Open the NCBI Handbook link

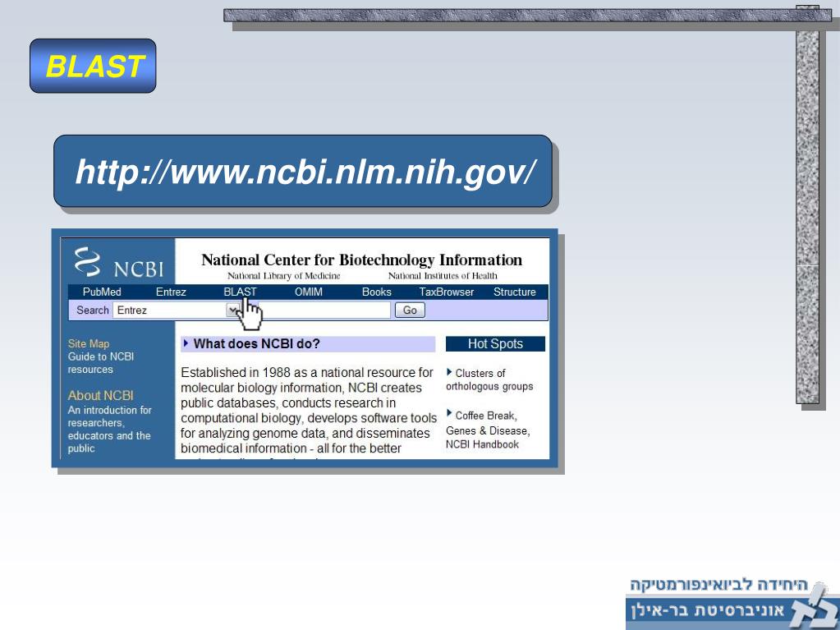pyautogui.click(x=482, y=444)
